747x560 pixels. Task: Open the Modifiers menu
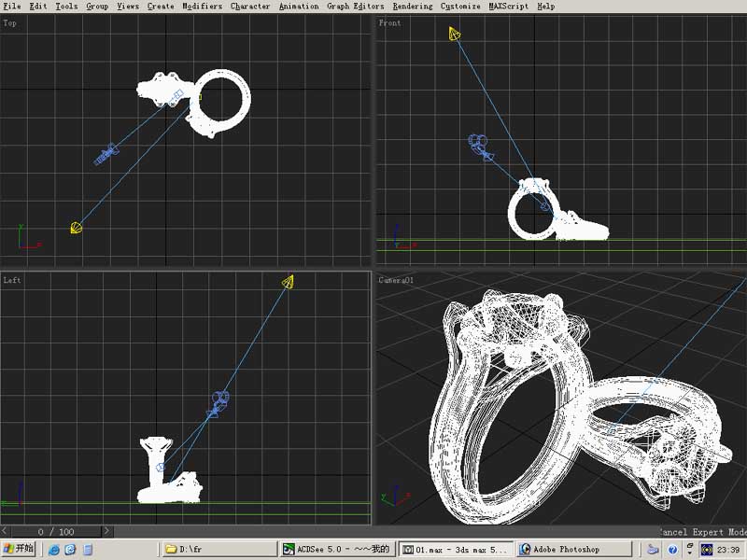click(202, 7)
